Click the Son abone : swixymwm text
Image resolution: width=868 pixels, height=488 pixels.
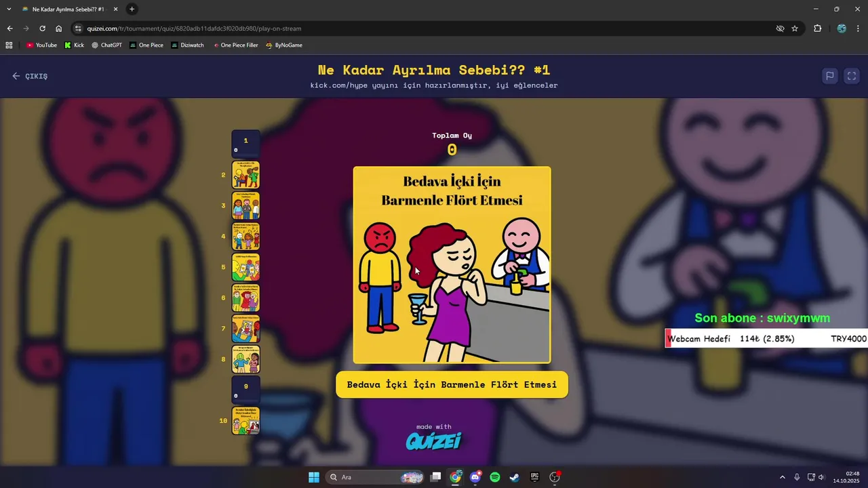click(762, 318)
